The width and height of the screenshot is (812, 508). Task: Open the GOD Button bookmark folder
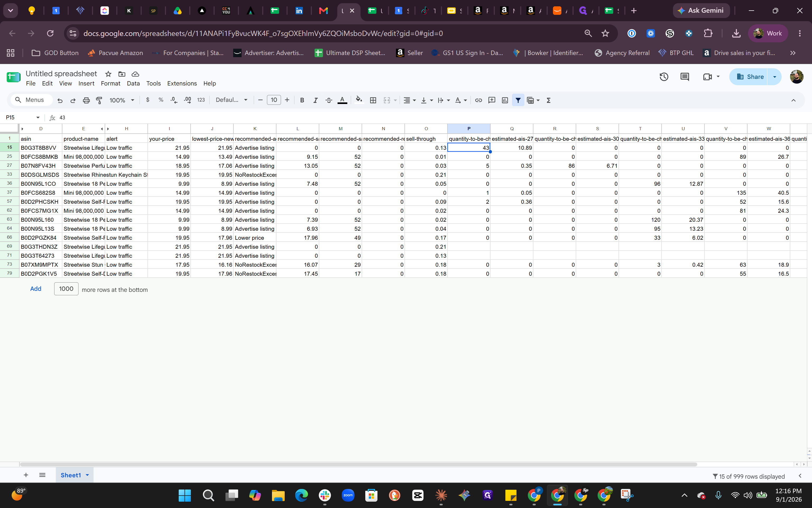55,53
